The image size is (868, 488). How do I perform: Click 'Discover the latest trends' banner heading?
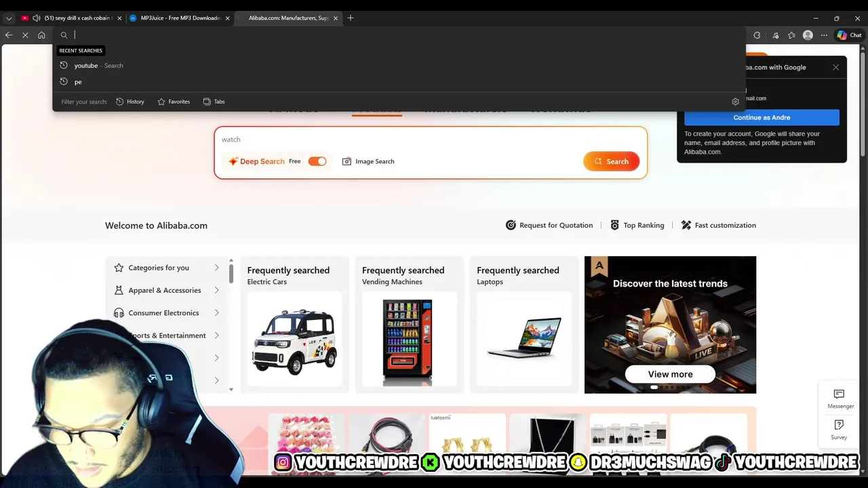pyautogui.click(x=670, y=283)
